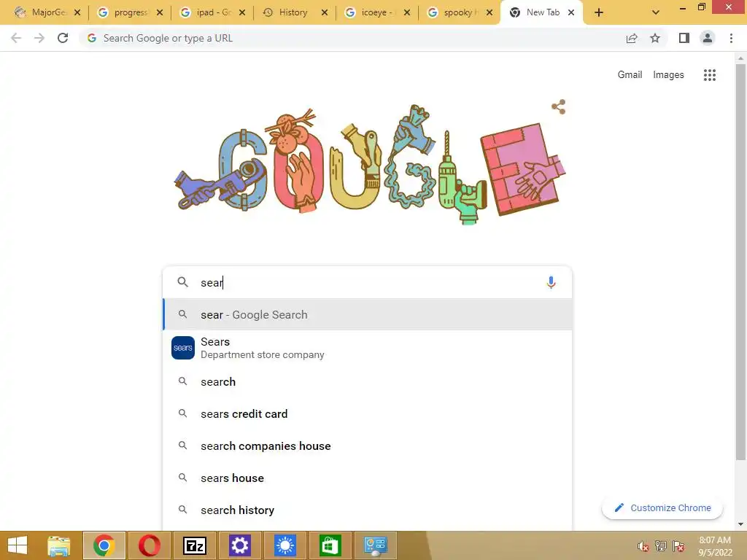
Task: Click the back navigation arrow
Action: (16, 38)
